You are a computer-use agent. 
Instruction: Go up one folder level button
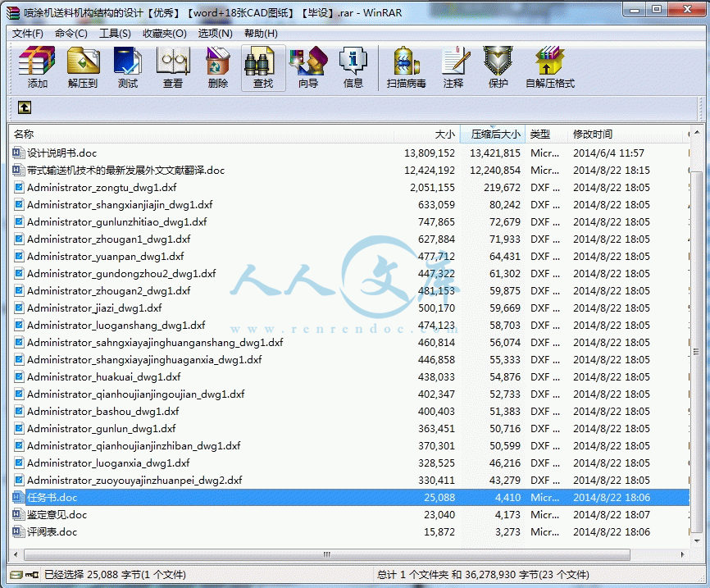25,107
